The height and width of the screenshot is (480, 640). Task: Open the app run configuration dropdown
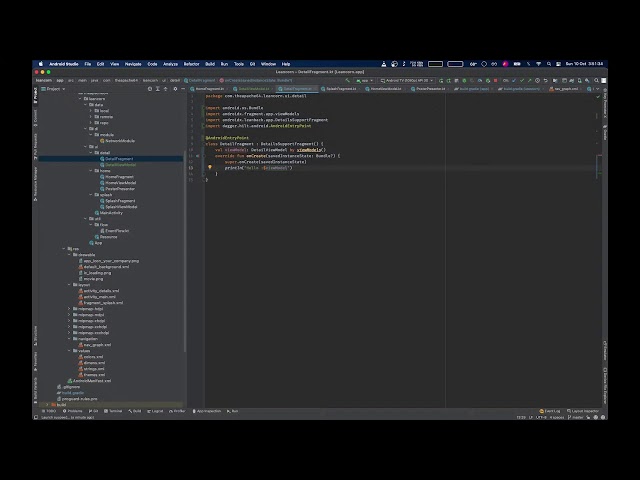(x=364, y=80)
